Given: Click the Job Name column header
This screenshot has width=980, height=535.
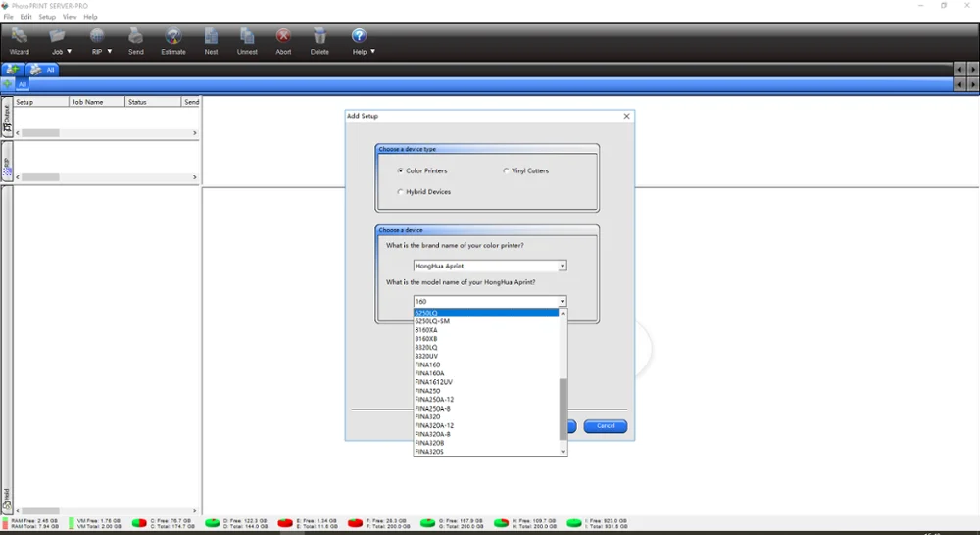Looking at the screenshot, I should pyautogui.click(x=97, y=102).
